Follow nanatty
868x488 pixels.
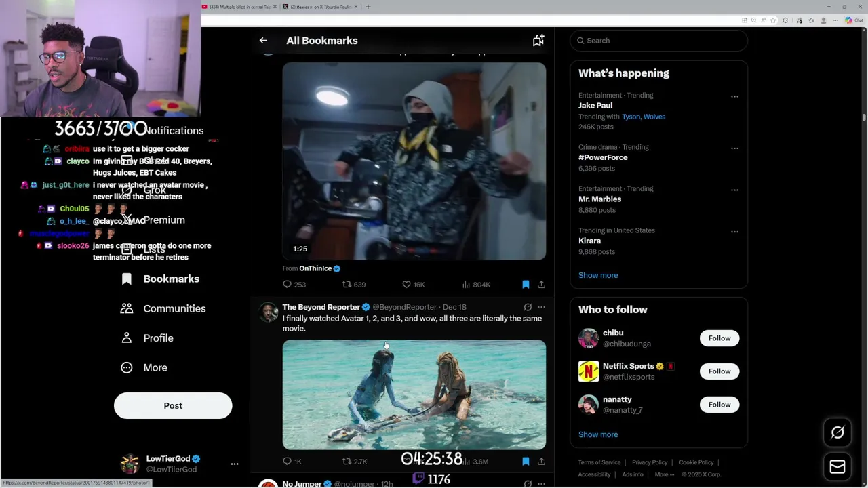tap(719, 405)
